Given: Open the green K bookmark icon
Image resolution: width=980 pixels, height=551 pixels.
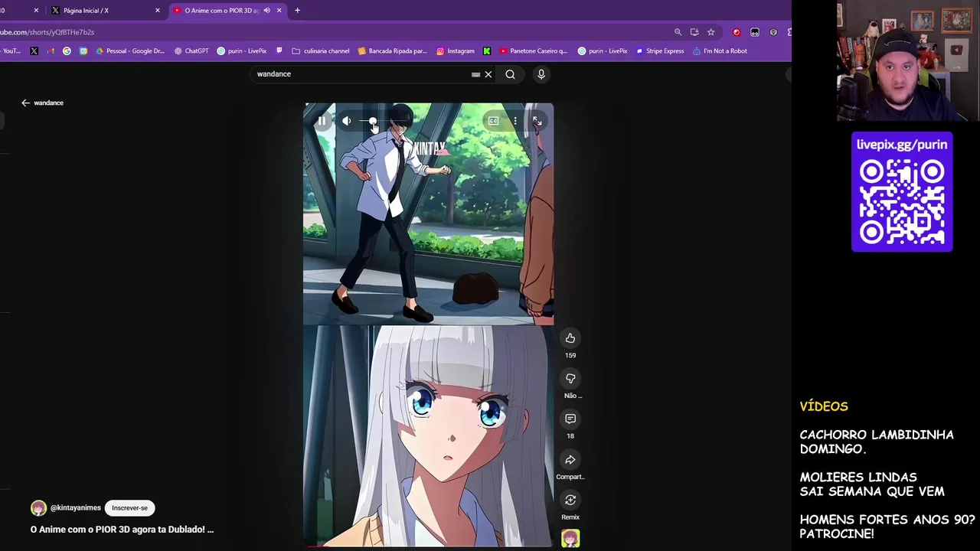Looking at the screenshot, I should pos(487,51).
